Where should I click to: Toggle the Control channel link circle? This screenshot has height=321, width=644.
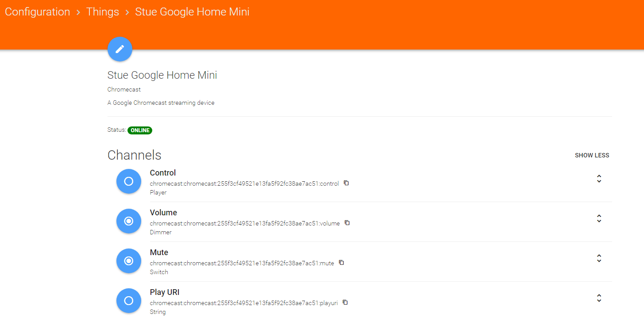click(x=129, y=181)
